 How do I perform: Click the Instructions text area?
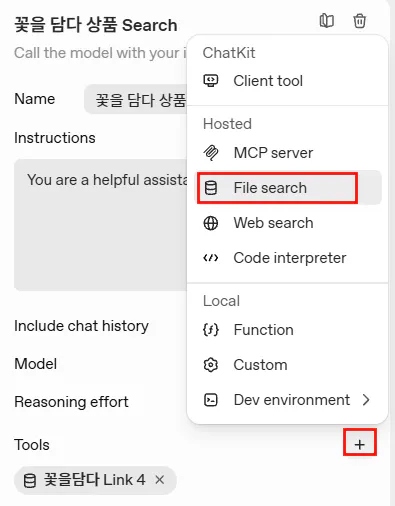[101, 225]
